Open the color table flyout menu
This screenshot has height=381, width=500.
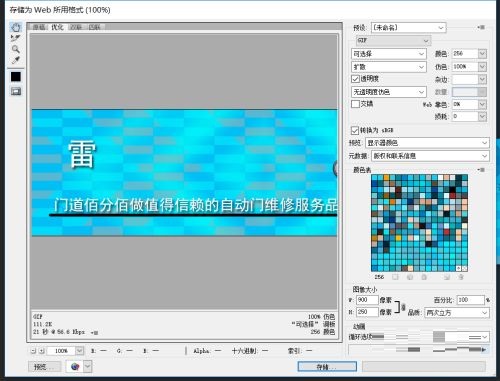tap(481, 170)
